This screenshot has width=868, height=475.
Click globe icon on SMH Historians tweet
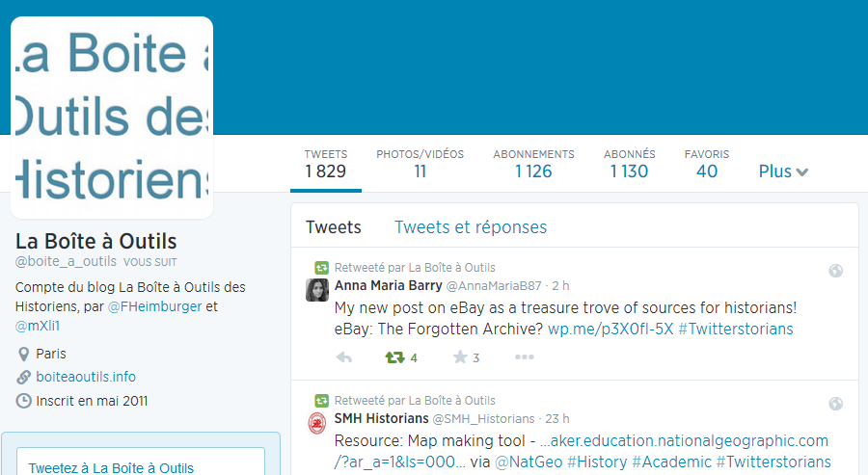click(836, 404)
